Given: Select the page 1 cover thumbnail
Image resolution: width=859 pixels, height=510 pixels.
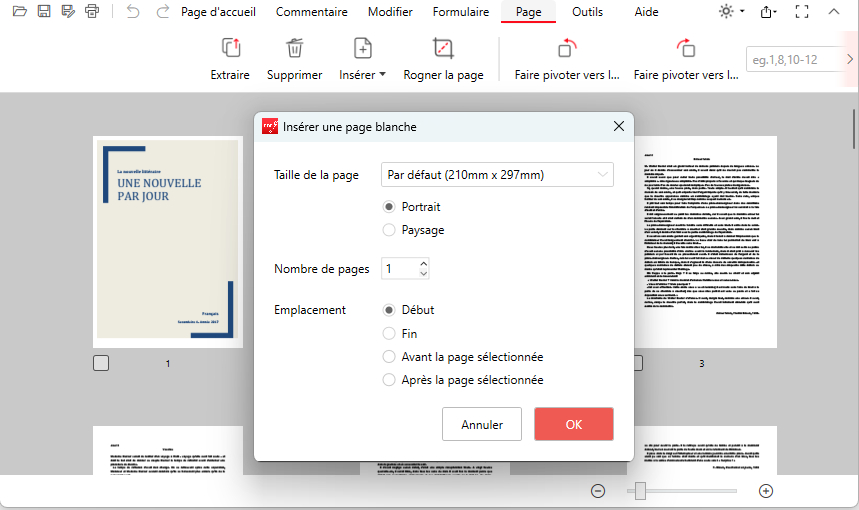Looking at the screenshot, I should tap(168, 242).
